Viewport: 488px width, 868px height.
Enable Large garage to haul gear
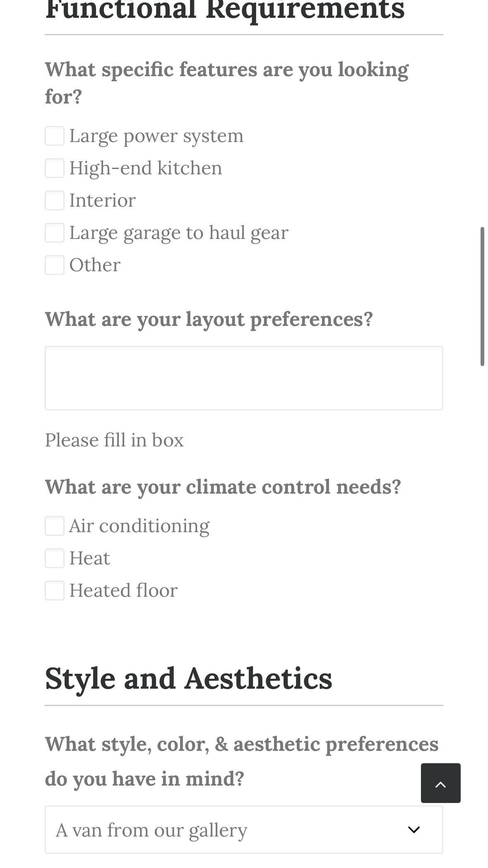(x=55, y=233)
